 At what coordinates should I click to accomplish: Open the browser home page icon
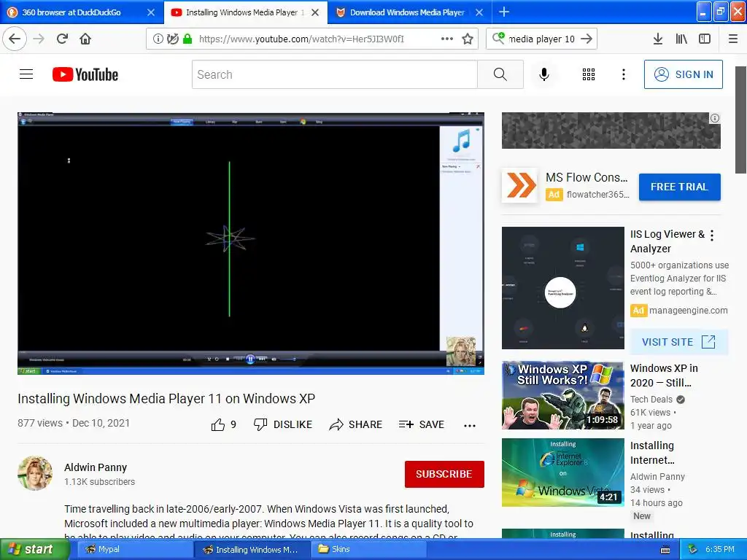pyautogui.click(x=85, y=39)
